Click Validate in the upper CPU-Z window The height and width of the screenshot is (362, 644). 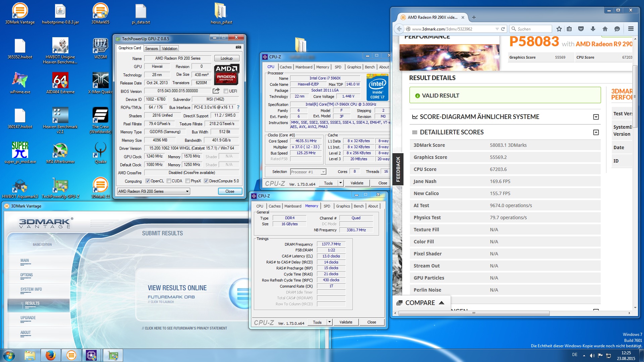(357, 183)
